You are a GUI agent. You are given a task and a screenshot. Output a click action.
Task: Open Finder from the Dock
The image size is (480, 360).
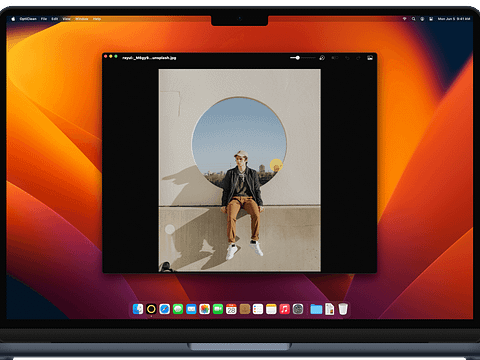[x=138, y=309]
